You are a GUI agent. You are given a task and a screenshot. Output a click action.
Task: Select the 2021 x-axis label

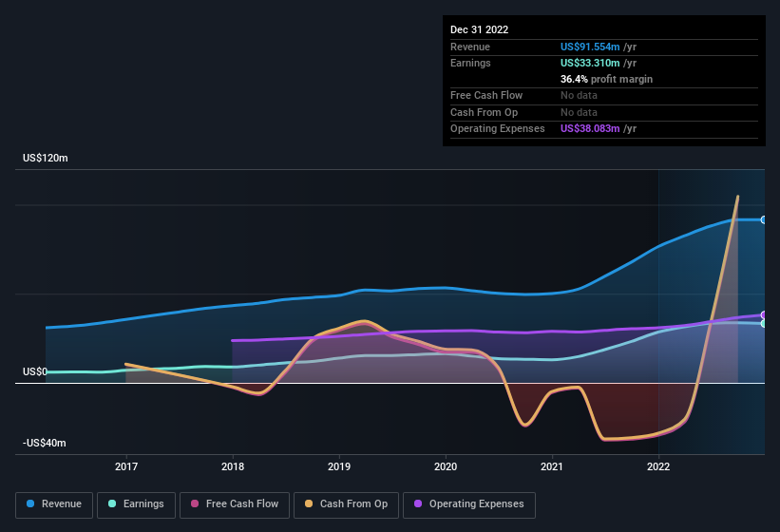552,466
